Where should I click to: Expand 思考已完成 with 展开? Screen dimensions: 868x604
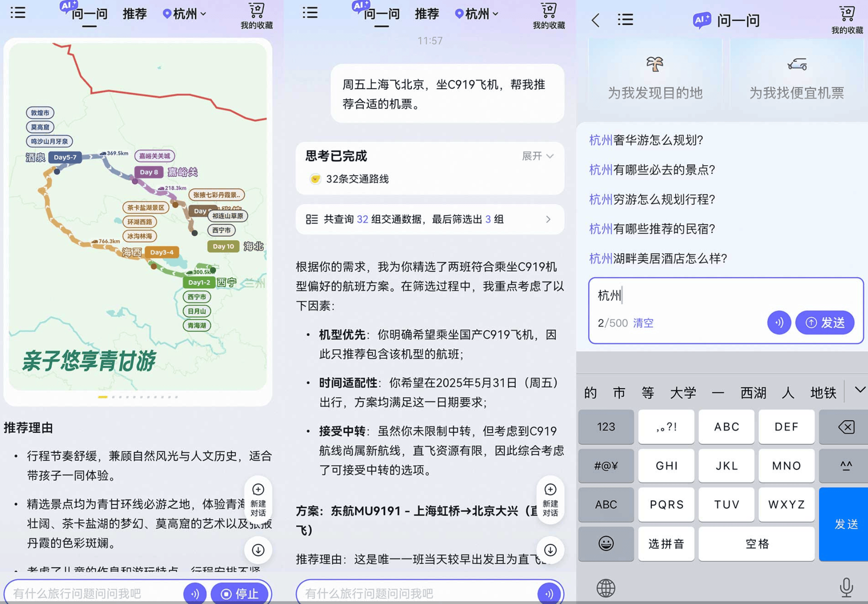click(538, 156)
